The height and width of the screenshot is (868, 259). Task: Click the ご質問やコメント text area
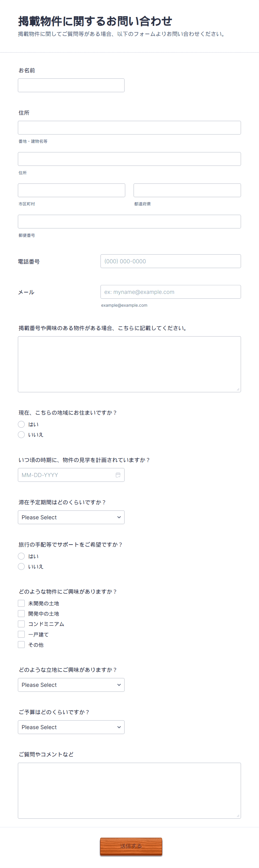click(x=129, y=791)
